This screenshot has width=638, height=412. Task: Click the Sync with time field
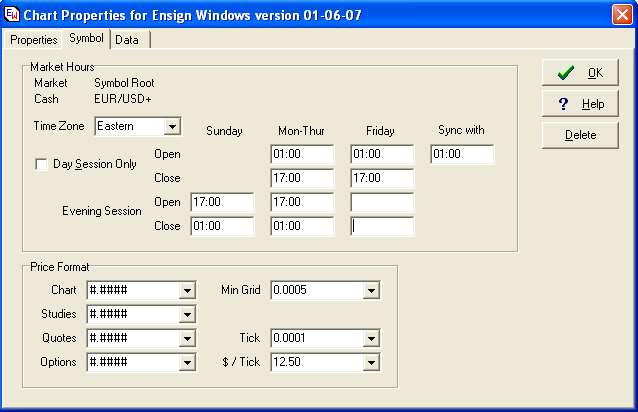[x=462, y=155]
